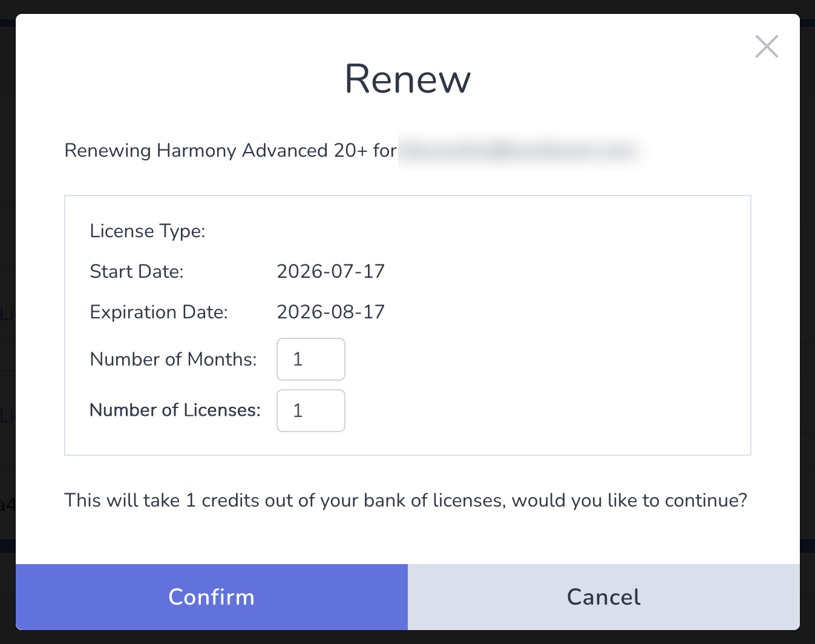
Task: Focus the Number of Months input field
Action: [311, 359]
